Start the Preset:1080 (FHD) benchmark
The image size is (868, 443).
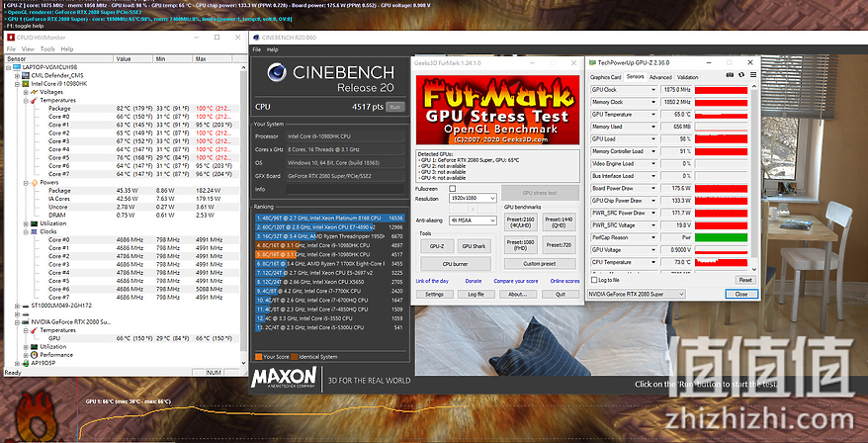coord(521,245)
